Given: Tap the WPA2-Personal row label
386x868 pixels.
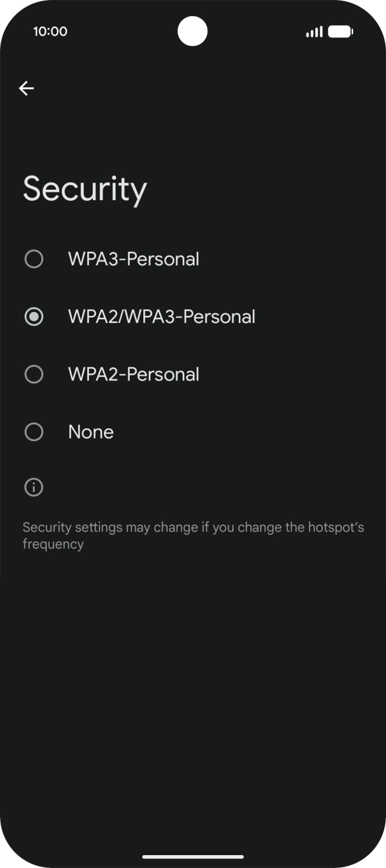Looking at the screenshot, I should pyautogui.click(x=133, y=374).
